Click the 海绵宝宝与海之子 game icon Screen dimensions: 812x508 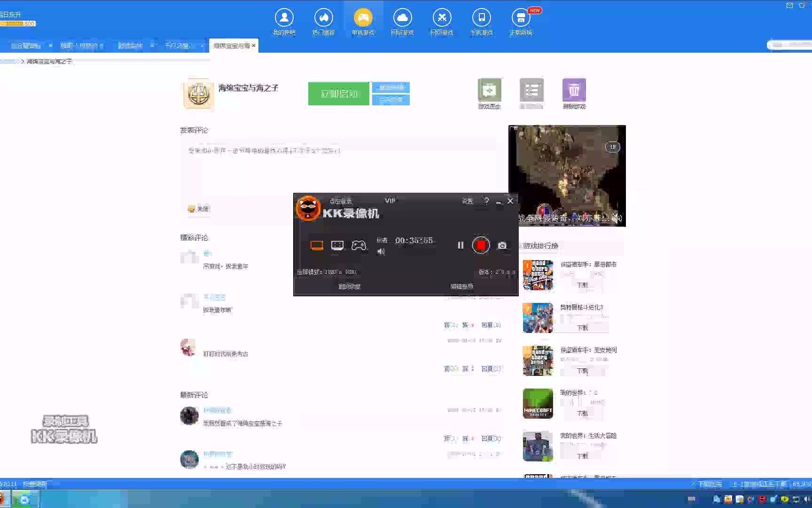(198, 94)
